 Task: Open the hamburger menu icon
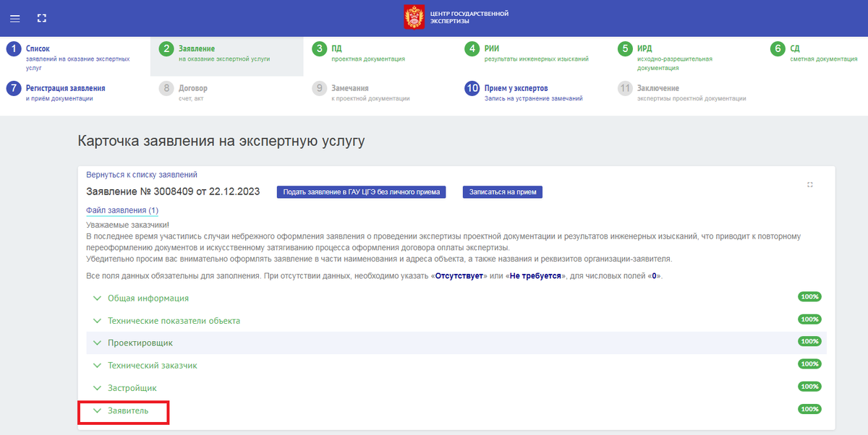point(14,19)
